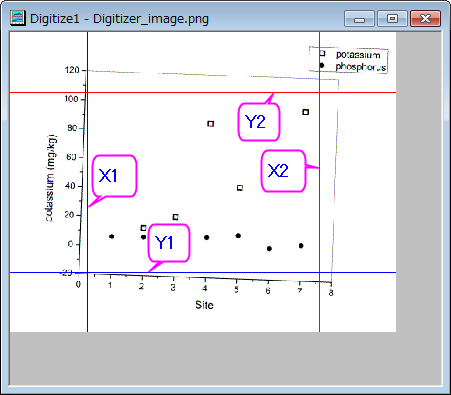Viewport: 451px width, 395px height.
Task: Click the phosphorus dot at site 4
Action: click(206, 238)
